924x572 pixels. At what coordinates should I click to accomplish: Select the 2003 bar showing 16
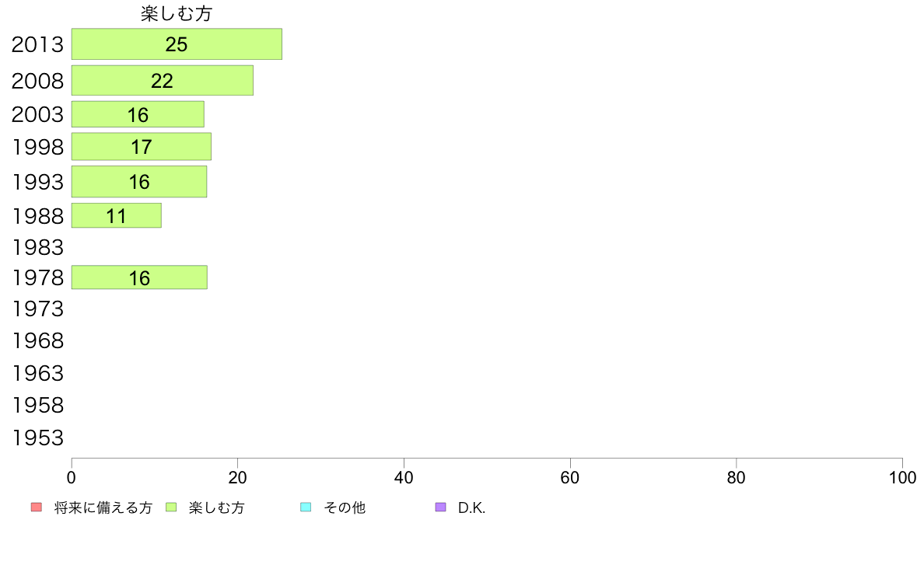click(x=138, y=114)
